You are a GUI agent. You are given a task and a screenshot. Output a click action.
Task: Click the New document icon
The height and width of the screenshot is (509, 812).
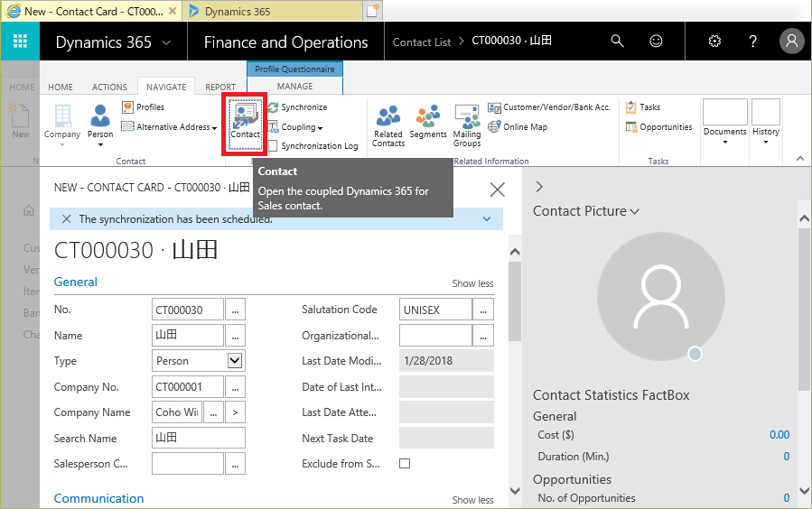20,122
